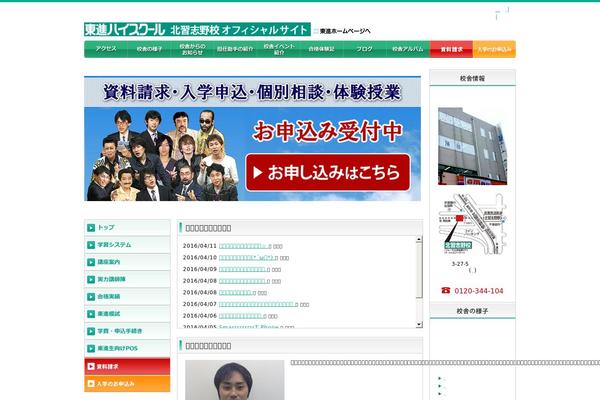Click the red telephone icon
Viewport: 600px width, 400px height.
pyautogui.click(x=446, y=291)
